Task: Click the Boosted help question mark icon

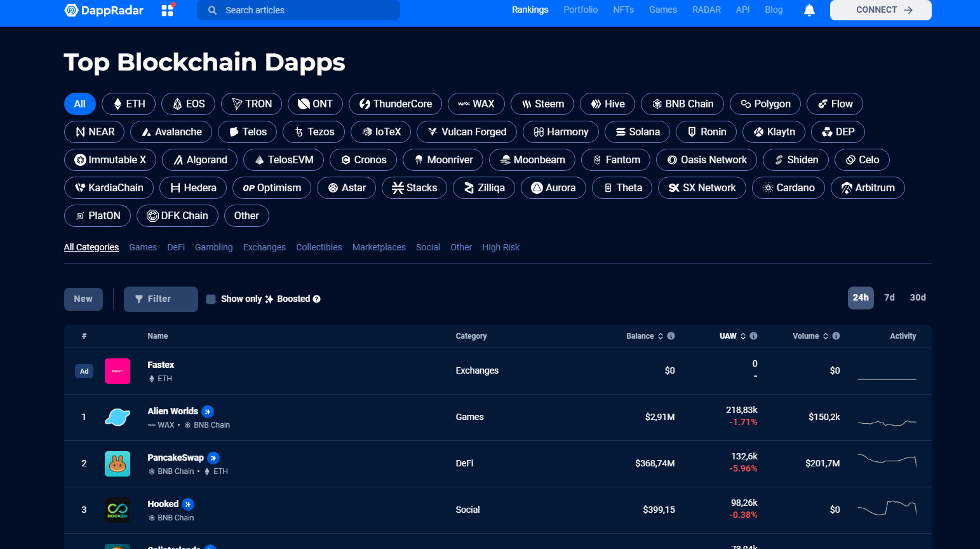Action: tap(316, 299)
